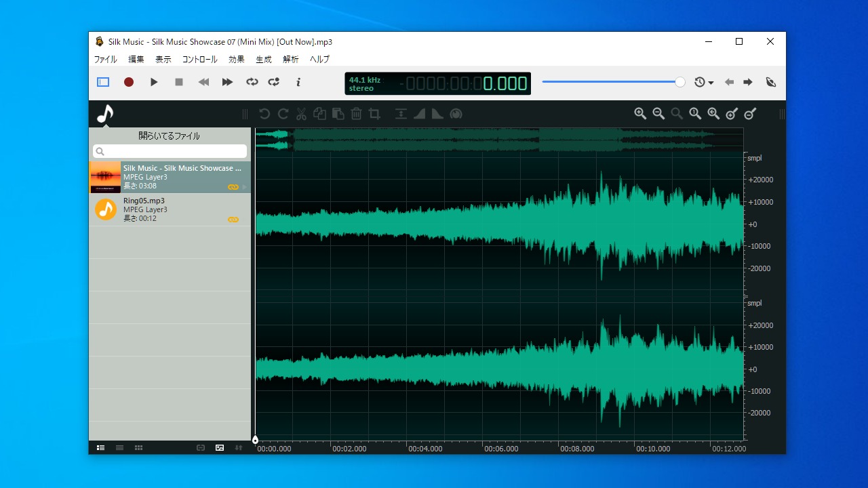Open the history clock dropdown

704,82
